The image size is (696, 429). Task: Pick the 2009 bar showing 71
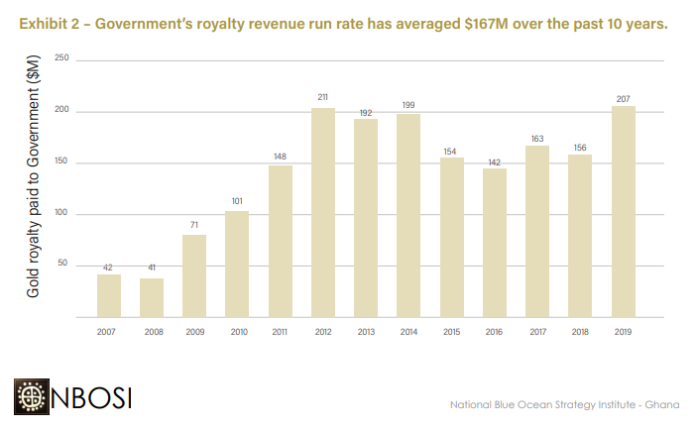(x=194, y=276)
